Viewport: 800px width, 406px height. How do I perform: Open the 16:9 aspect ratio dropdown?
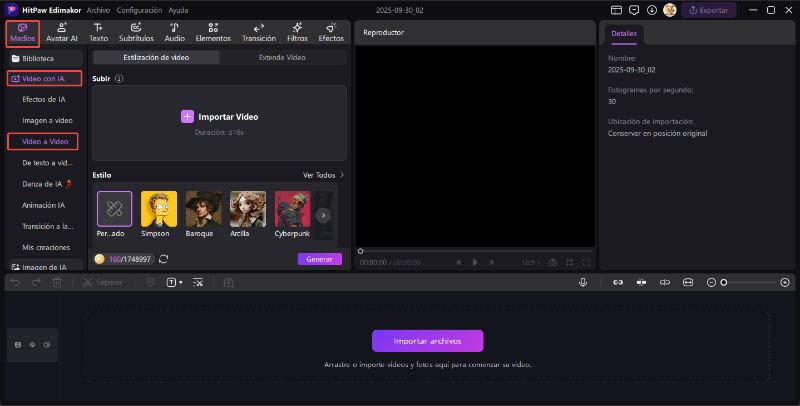tap(531, 262)
